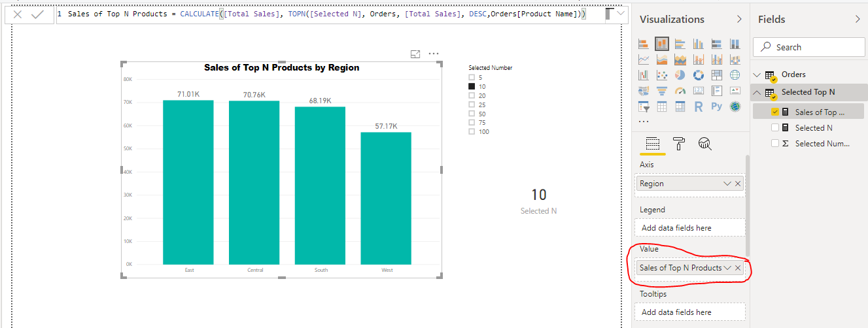Screen dimensions: 868x328
Task: Uncheck the Sales of Top N field
Action: pyautogui.click(x=775, y=112)
